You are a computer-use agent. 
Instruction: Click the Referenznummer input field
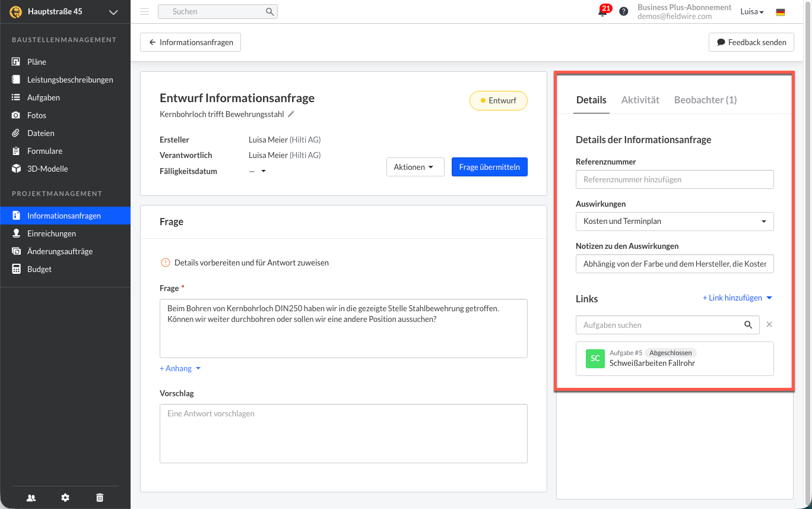674,179
